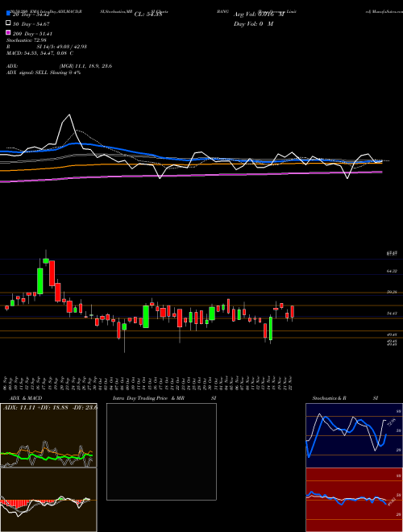Open the empty Intra Day Trading Price panel
The height and width of the screenshot is (532, 403).
click(x=161, y=451)
